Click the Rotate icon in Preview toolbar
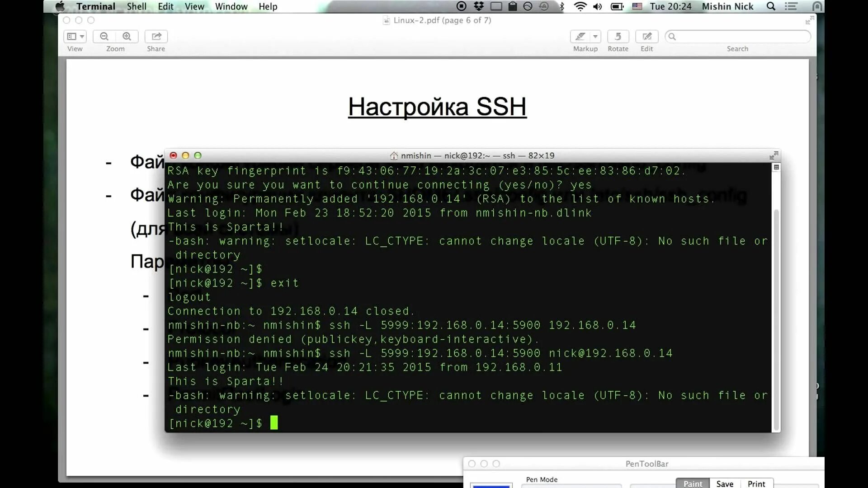The image size is (868, 488). pos(618,37)
